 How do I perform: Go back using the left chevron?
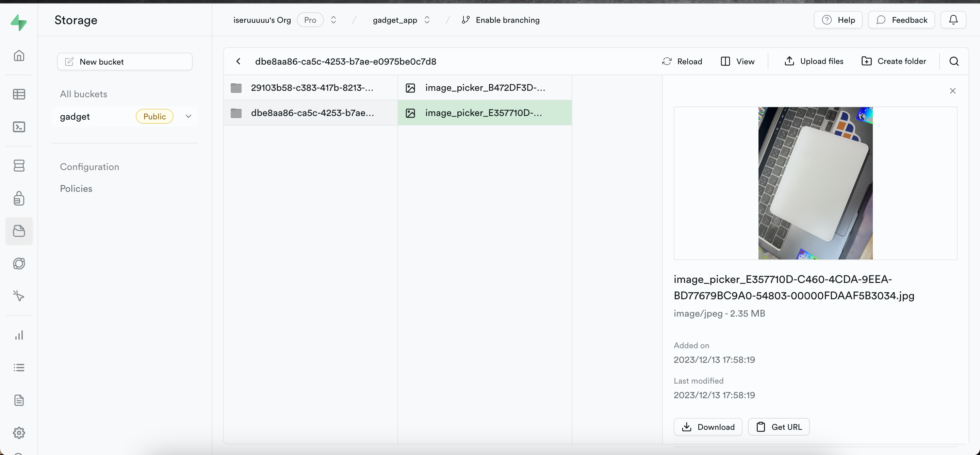click(x=239, y=61)
